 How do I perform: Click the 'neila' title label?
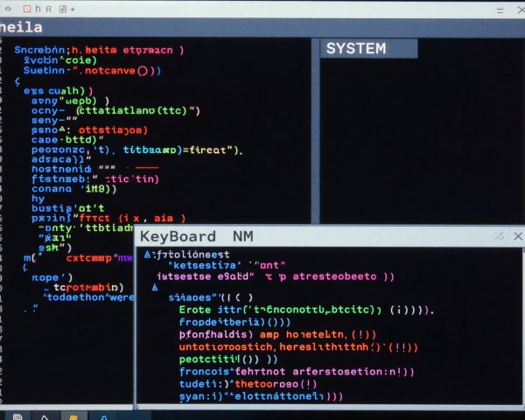(21, 27)
